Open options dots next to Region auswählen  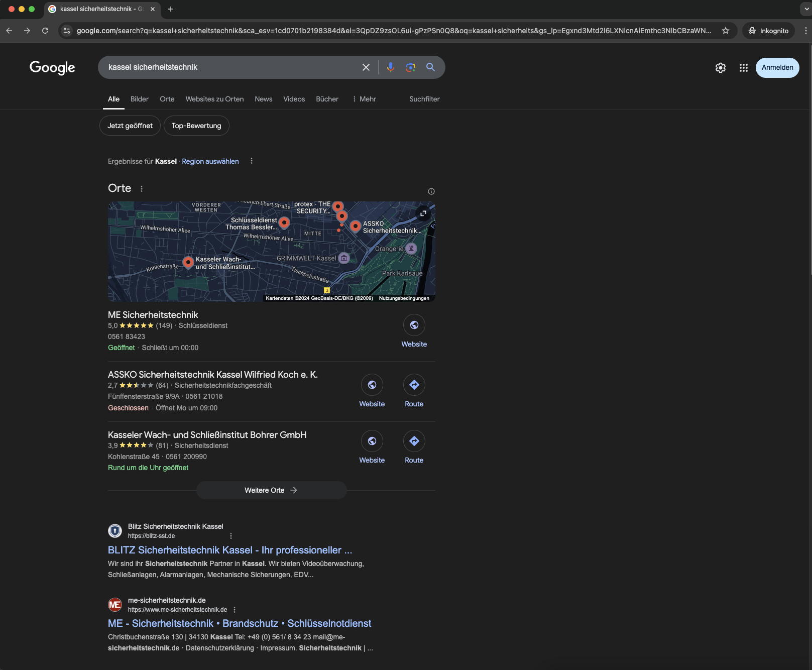252,161
